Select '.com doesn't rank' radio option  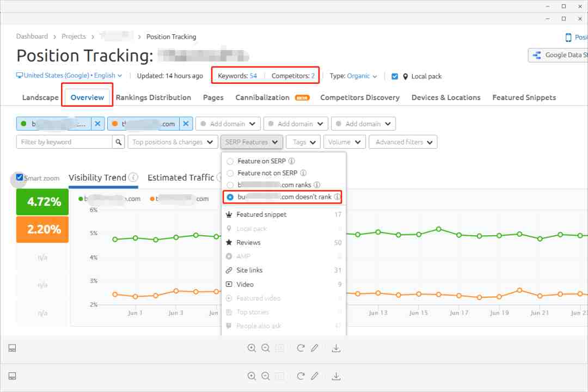[230, 197]
